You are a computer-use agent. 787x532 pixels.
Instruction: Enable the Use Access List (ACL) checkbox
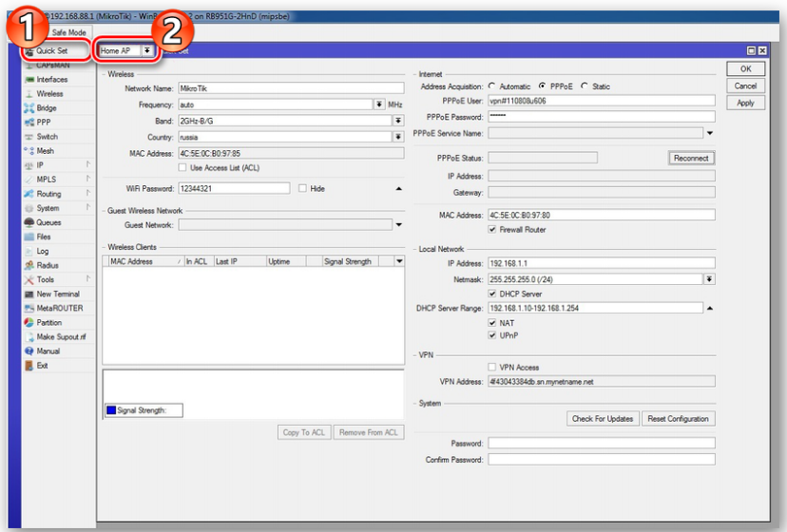coord(183,168)
